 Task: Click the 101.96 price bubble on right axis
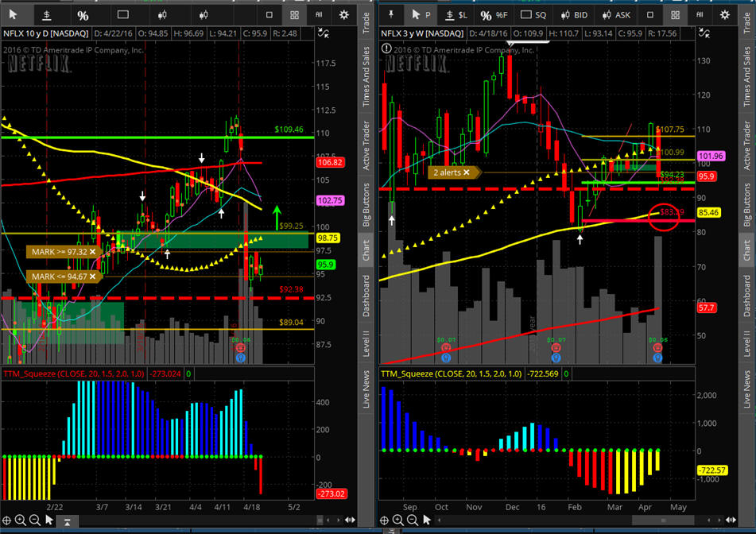tap(711, 156)
